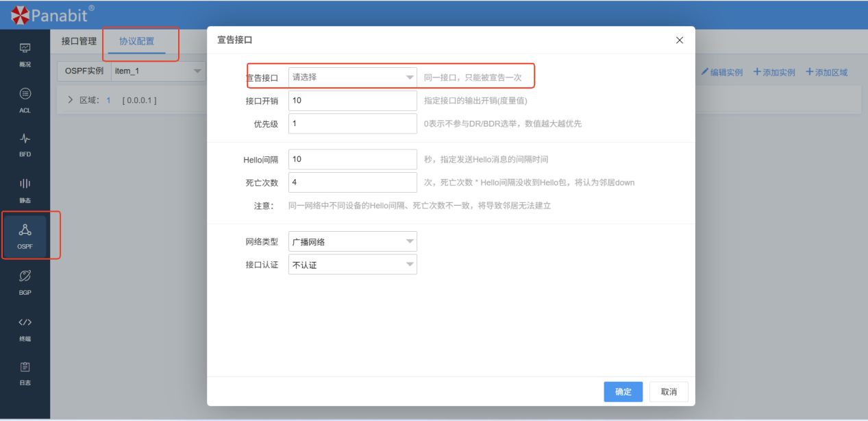The height and width of the screenshot is (421, 868).
Task: Click the 接口开销 input field
Action: (x=352, y=101)
